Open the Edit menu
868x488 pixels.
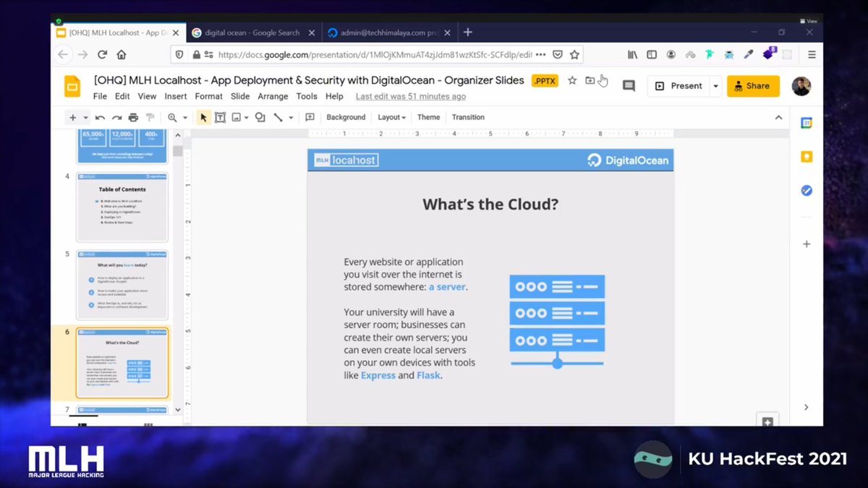point(122,96)
